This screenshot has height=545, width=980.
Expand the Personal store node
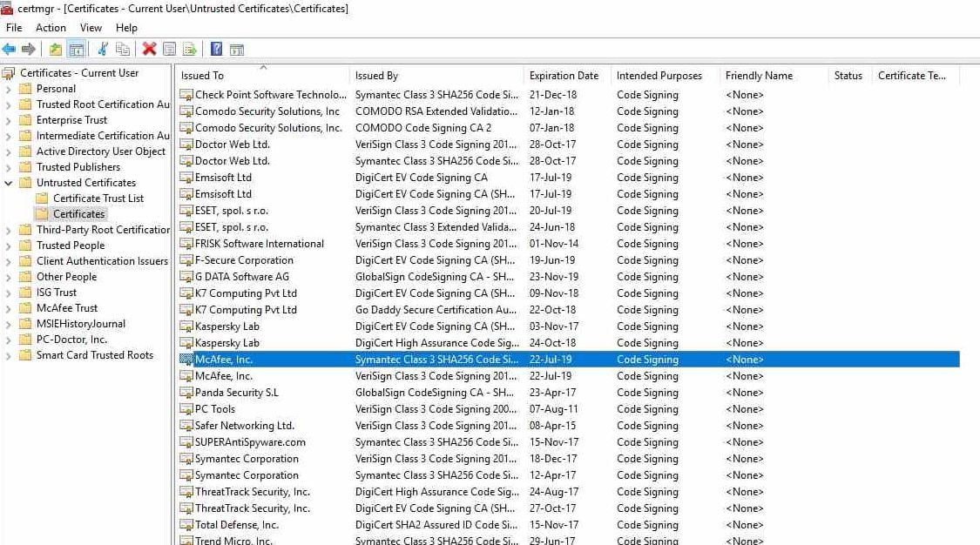click(x=8, y=90)
